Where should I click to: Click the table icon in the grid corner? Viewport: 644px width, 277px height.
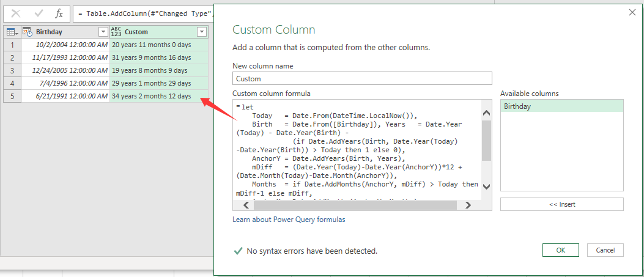[x=11, y=32]
